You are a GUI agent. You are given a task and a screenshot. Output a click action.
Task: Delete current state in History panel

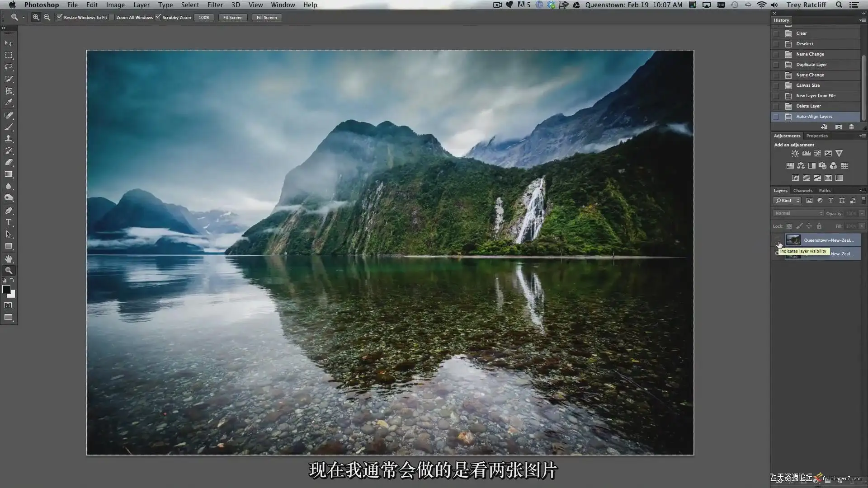(852, 127)
